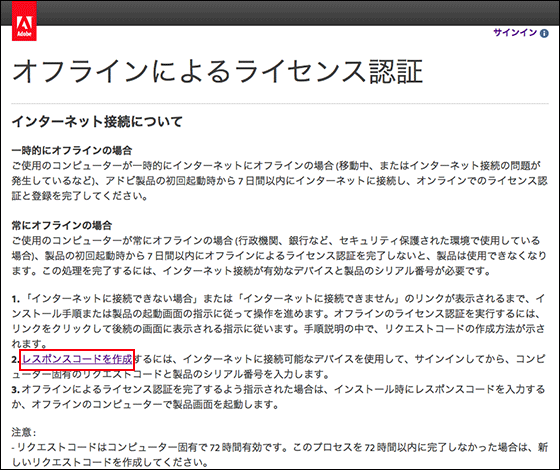The height and width of the screenshot is (470, 560).
Task: Click the Adobe logo
Action: (24, 21)
